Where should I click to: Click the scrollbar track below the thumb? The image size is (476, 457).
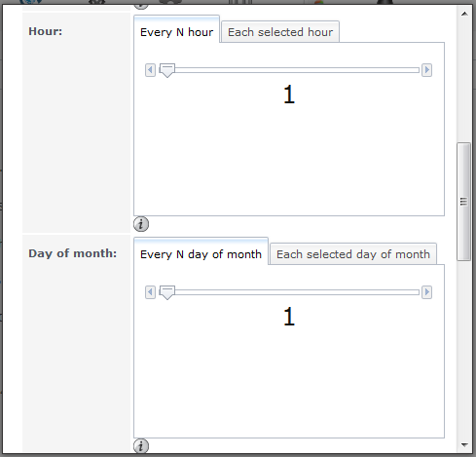(x=464, y=349)
